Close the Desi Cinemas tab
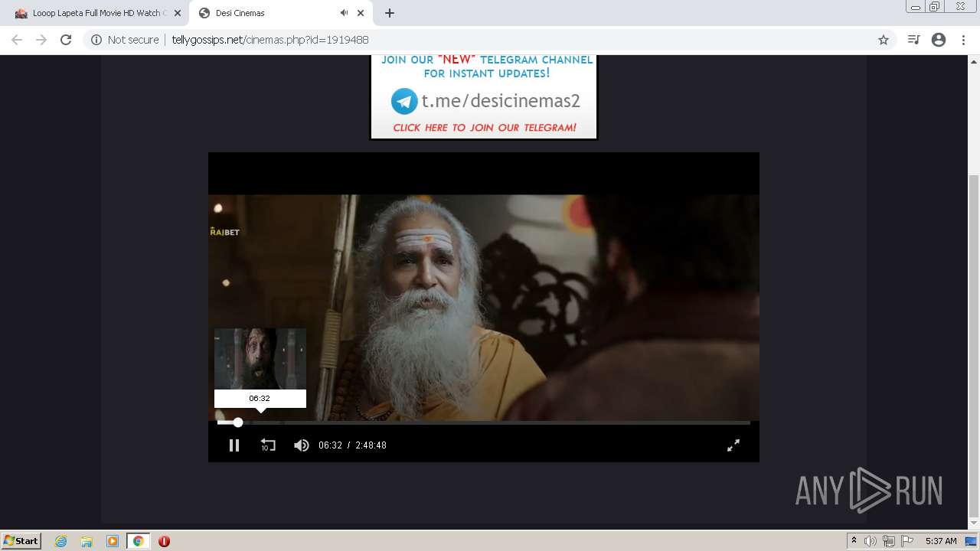980x551 pixels. click(361, 13)
